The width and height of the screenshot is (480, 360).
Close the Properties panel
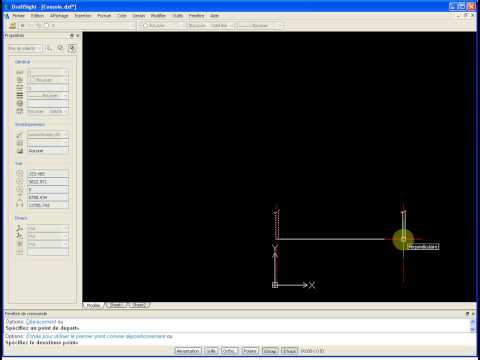pos(78,35)
